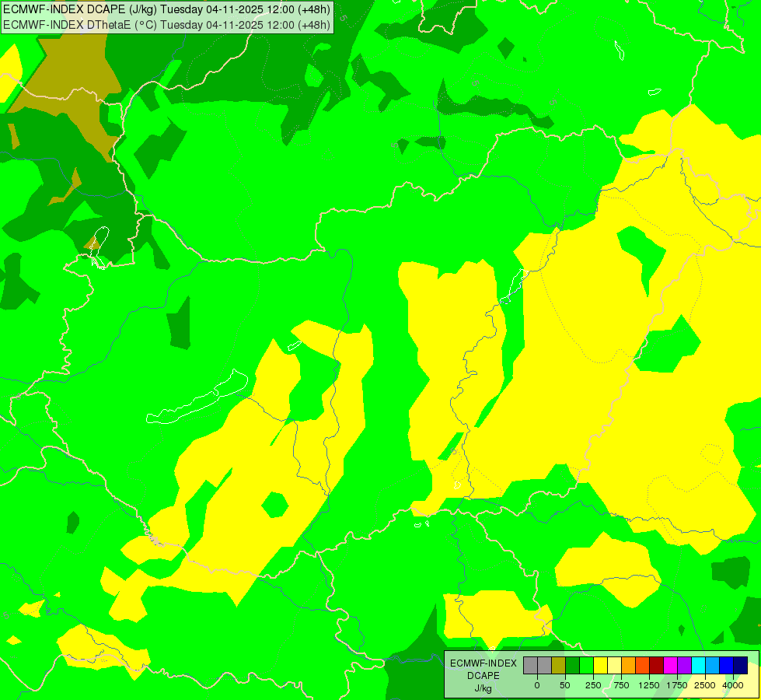Click the ECMWF-INDEX DThetaE (°C) title line

pyautogui.click(x=166, y=25)
